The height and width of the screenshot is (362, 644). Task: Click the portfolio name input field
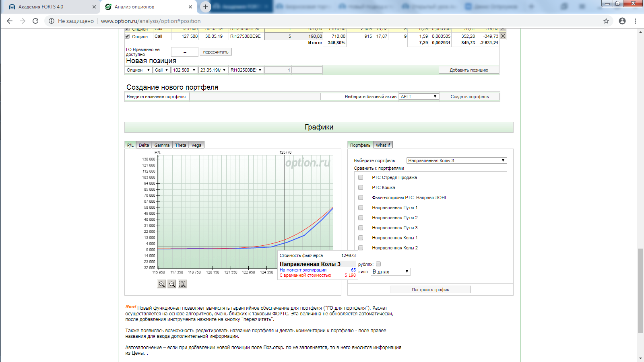[x=255, y=97]
